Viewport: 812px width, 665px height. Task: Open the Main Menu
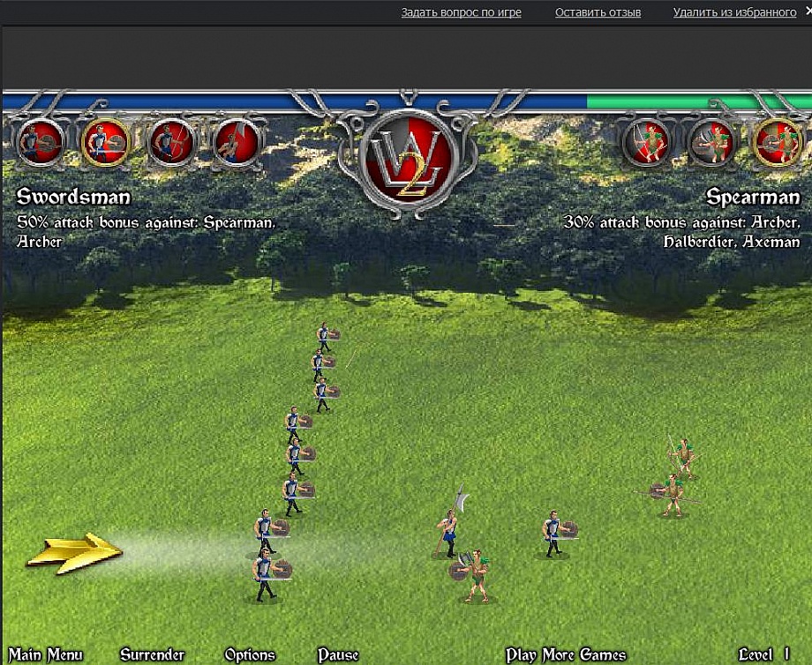tap(46, 654)
